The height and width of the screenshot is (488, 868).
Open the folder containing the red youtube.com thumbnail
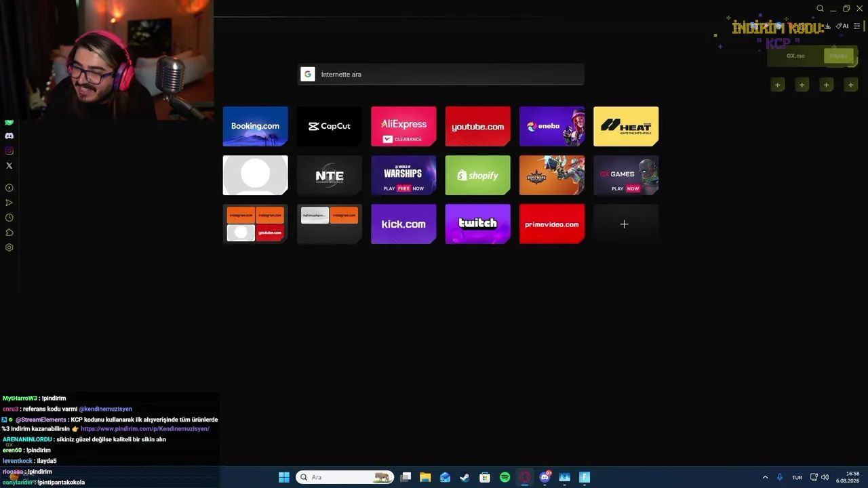coord(256,224)
